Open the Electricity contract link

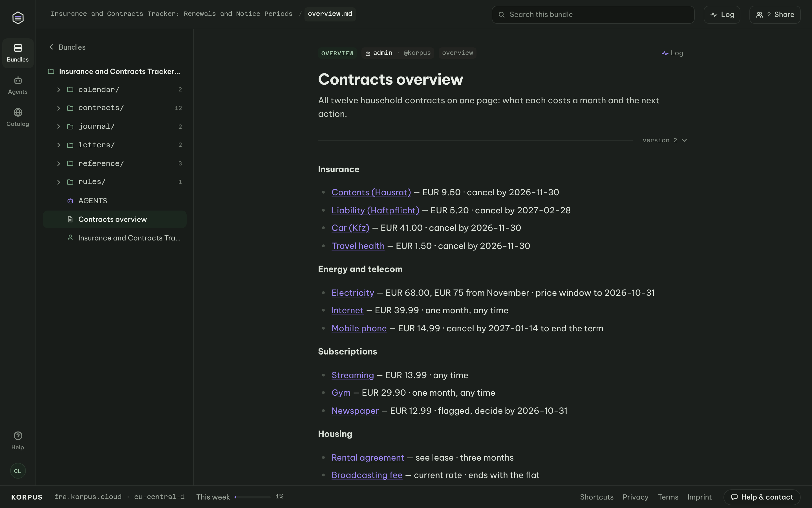click(x=353, y=293)
